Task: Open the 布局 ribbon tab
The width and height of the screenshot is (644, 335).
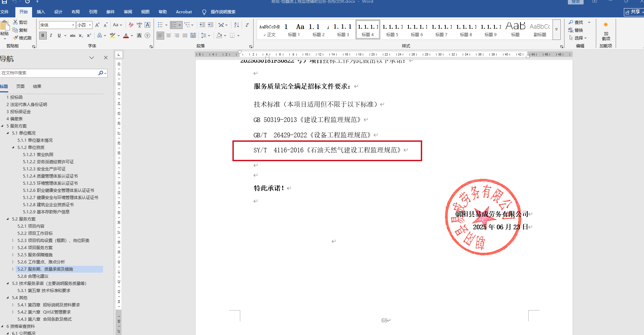Action: 76,12
